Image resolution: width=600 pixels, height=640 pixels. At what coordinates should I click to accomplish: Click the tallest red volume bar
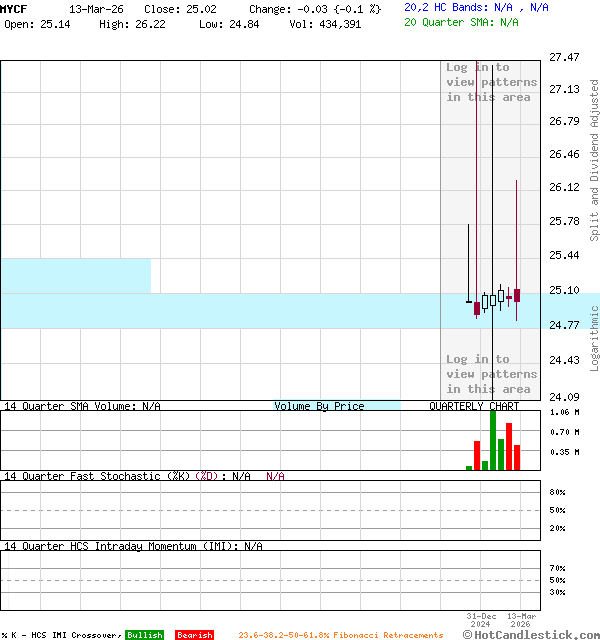[509, 446]
